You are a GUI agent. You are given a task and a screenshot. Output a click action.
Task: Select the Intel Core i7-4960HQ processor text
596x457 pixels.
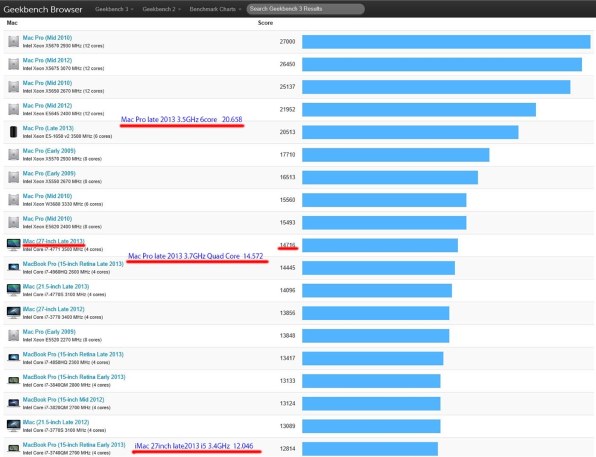point(66,272)
